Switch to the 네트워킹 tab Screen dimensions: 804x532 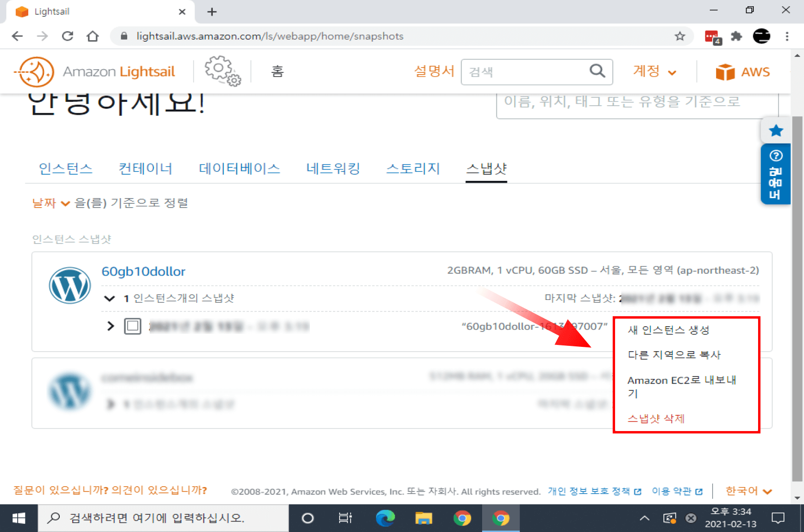point(333,168)
